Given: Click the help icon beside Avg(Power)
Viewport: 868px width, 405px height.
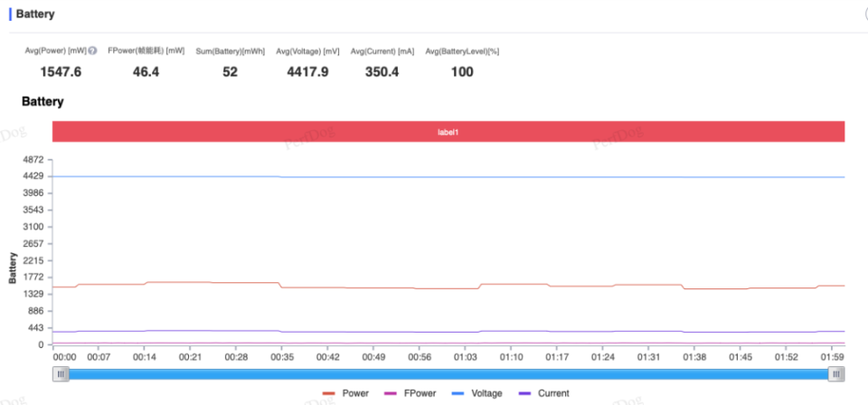Looking at the screenshot, I should coord(92,51).
